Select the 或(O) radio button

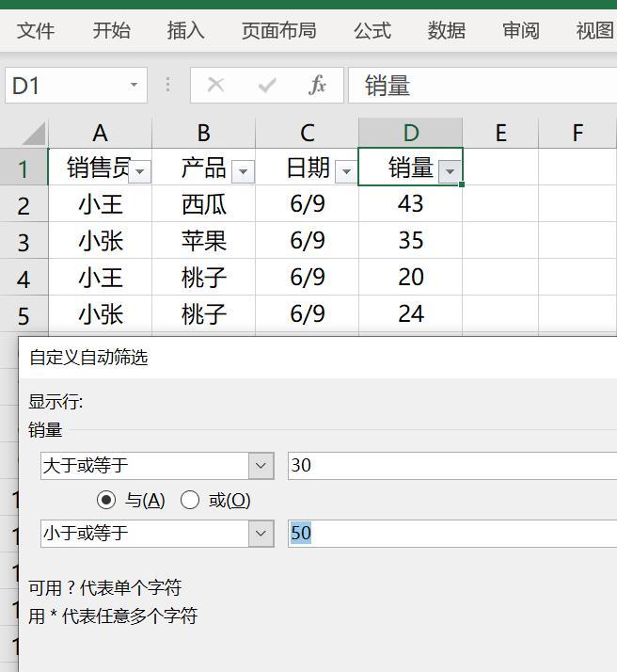[x=190, y=500]
